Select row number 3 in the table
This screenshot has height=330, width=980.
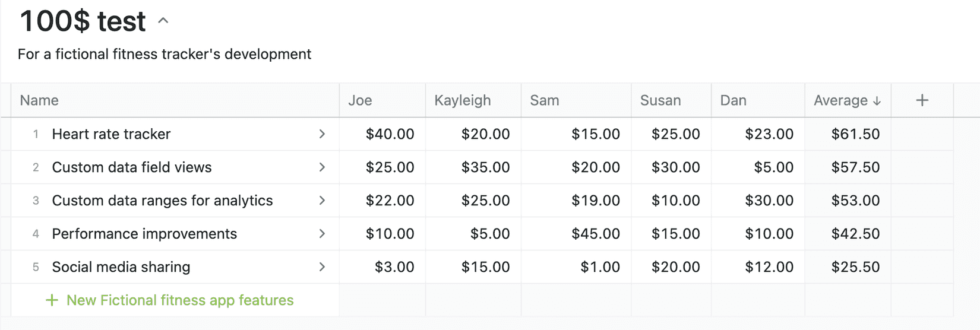pos(36,201)
